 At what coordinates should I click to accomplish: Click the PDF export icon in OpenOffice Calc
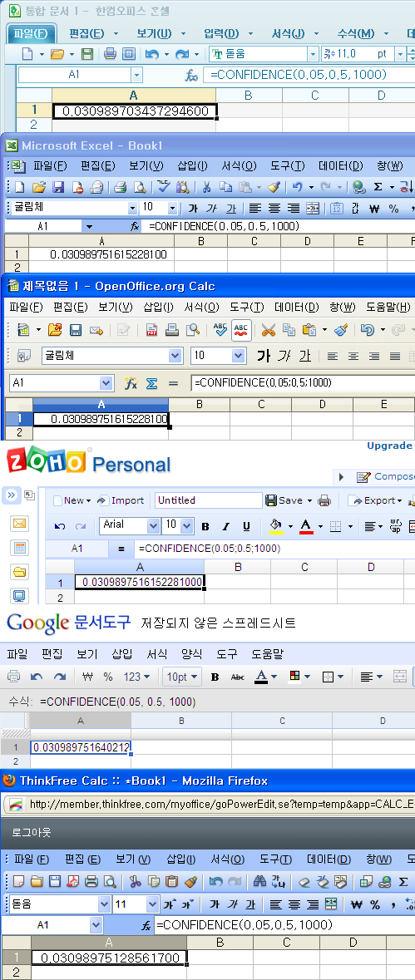pyautogui.click(x=151, y=329)
